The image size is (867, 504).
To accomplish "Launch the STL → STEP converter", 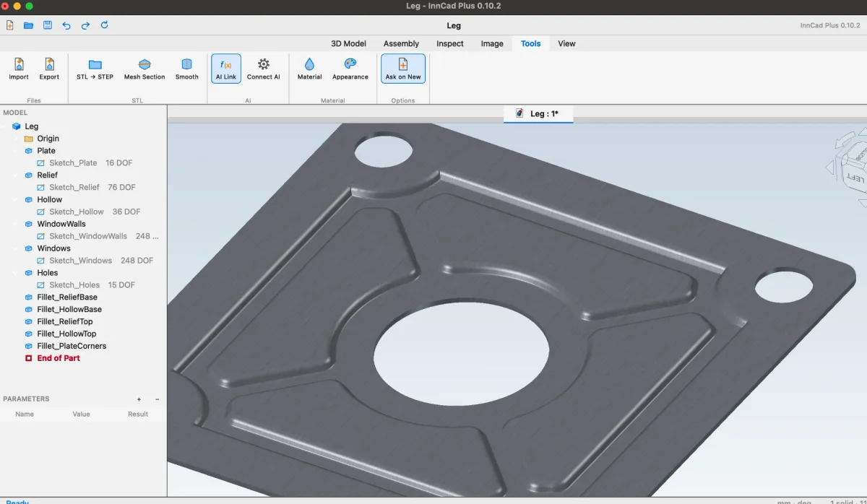I will (x=95, y=69).
